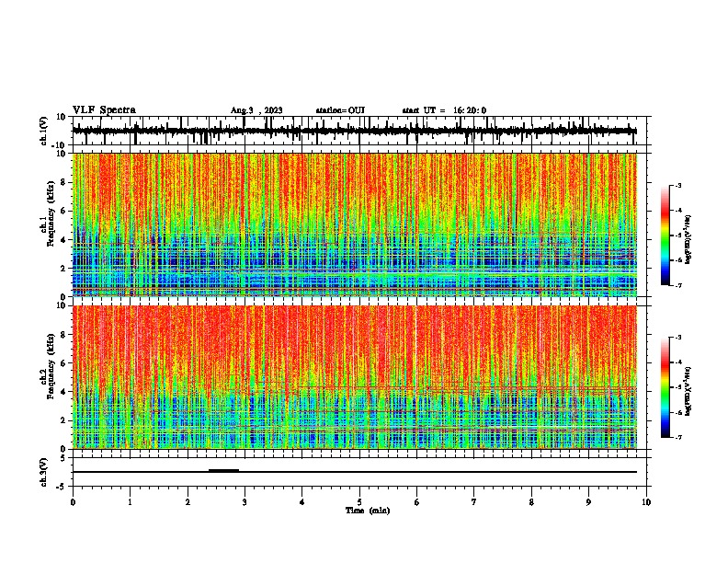Click the "-7" label below the ch.2 color bar
The width and height of the screenshot is (728, 563).
[x=677, y=437]
